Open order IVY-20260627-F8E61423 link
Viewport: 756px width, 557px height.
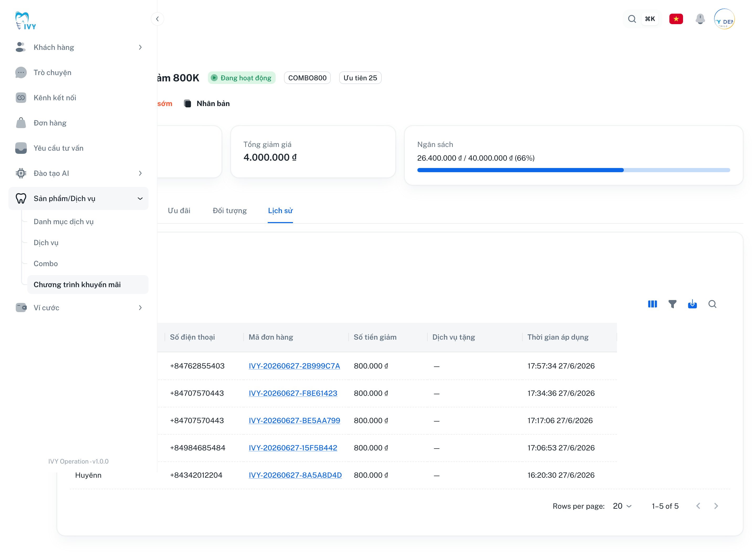pos(293,393)
